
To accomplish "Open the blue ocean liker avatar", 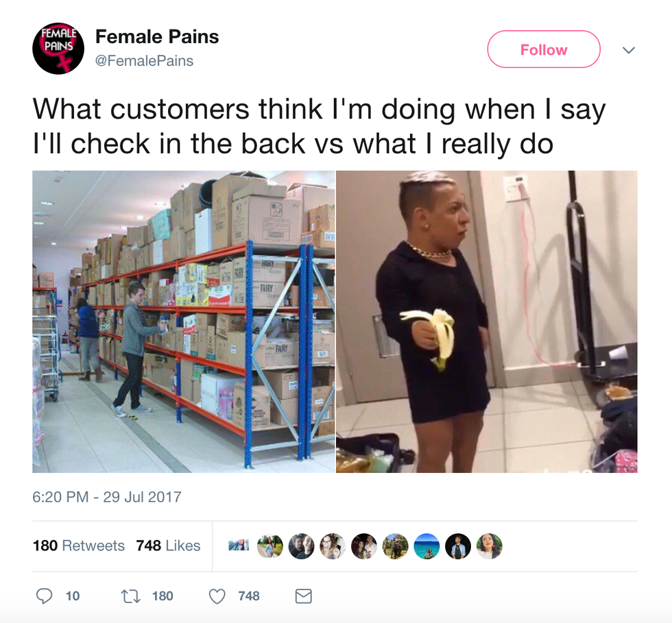I will click(427, 546).
